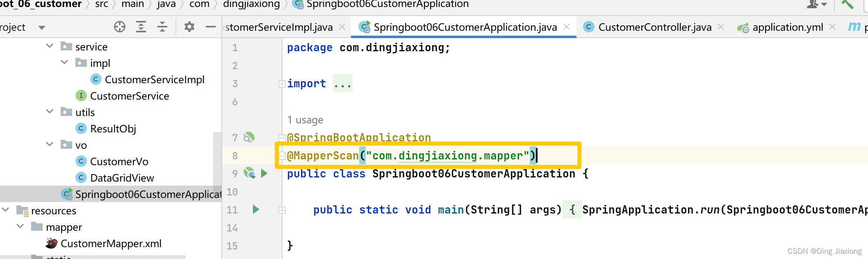The height and width of the screenshot is (259, 868).
Task: Click Collapse All in project panel
Action: click(x=162, y=27)
